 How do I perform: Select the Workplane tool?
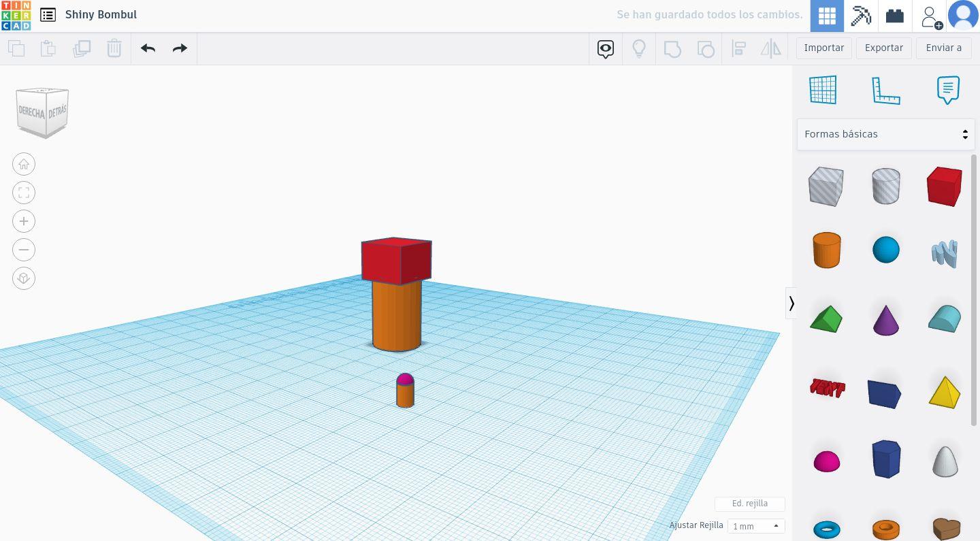(x=823, y=90)
